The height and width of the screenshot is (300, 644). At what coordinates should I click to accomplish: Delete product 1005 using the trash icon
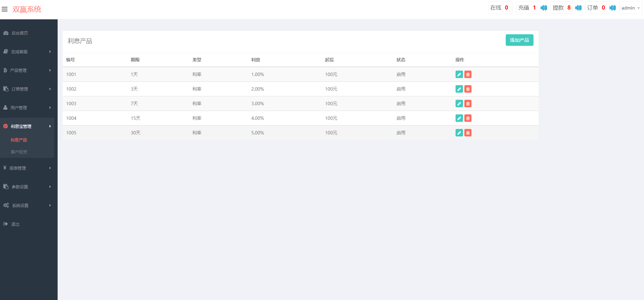tap(468, 133)
